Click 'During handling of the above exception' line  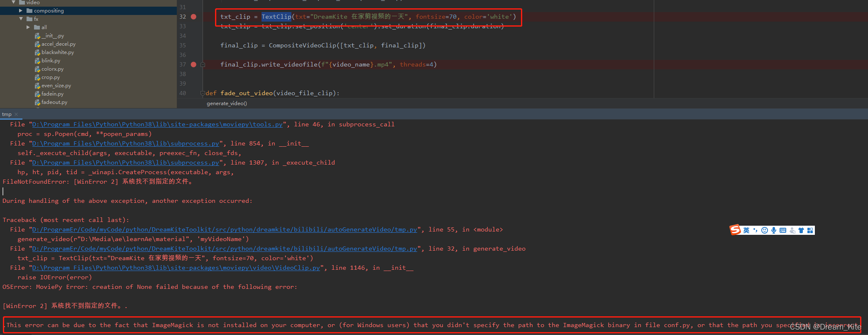point(127,201)
